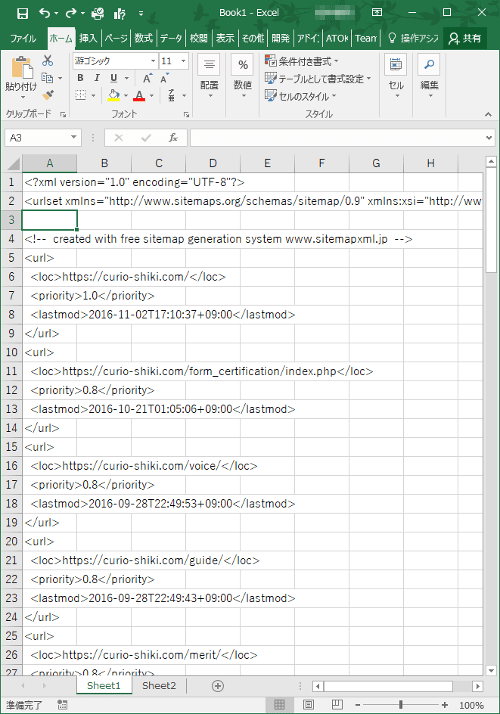The width and height of the screenshot is (500, 714).
Task: Open 条件付き書式 (Conditional Formatting)
Action: point(302,61)
